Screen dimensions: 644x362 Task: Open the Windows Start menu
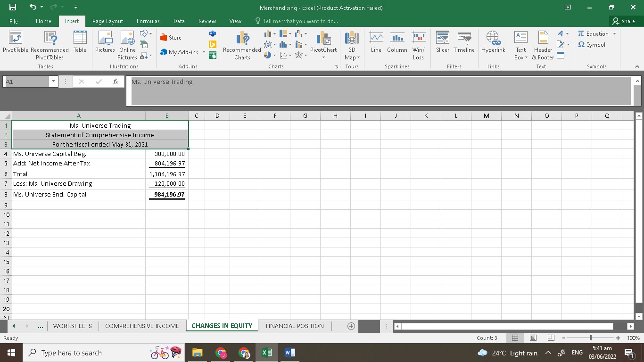point(10,353)
